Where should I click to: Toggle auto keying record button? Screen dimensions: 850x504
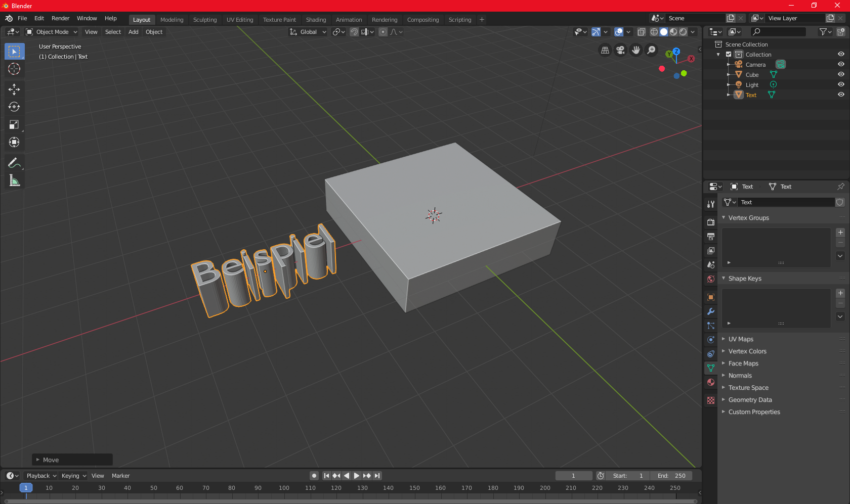pos(314,476)
